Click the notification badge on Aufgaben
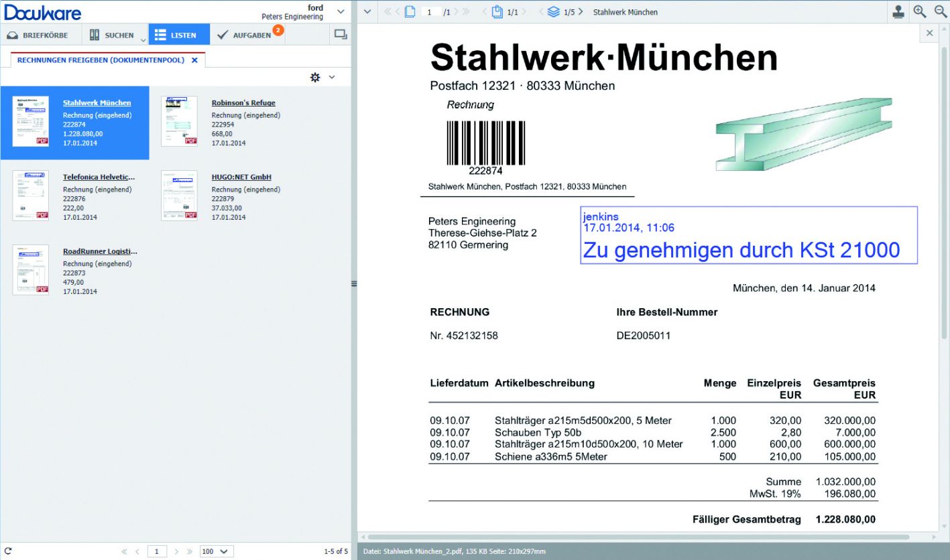Screen dimensions: 950x560 point(278,30)
